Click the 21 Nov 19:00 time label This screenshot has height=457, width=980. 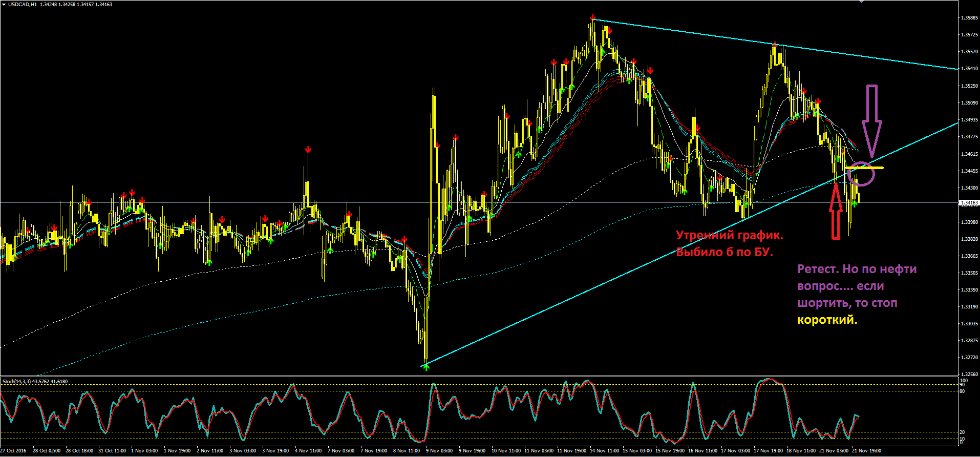(x=866, y=451)
